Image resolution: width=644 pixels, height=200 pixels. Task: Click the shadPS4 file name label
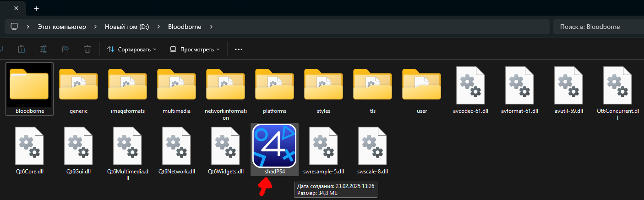point(274,172)
